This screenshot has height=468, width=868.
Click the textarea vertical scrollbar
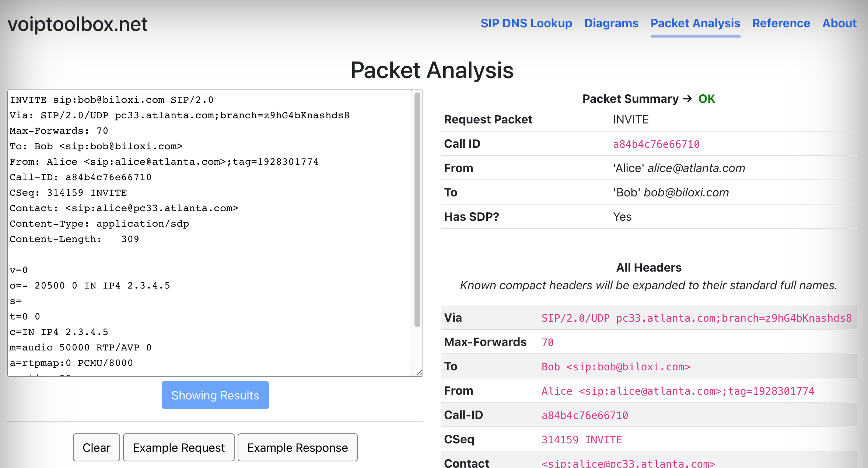pyautogui.click(x=417, y=210)
